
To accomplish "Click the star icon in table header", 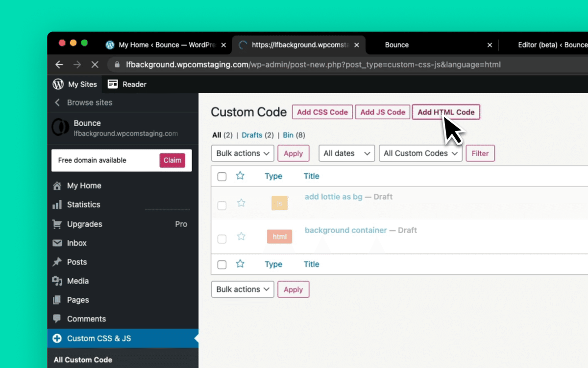I will coord(240,176).
